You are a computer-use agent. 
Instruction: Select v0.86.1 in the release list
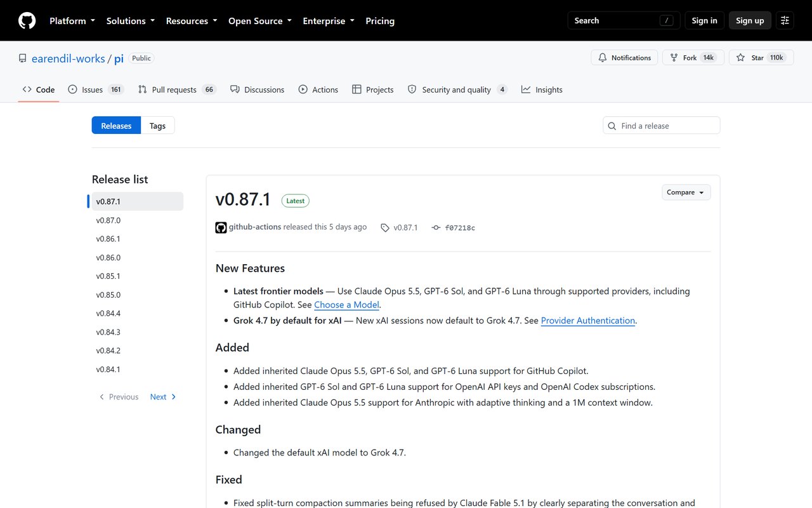[x=138, y=239]
